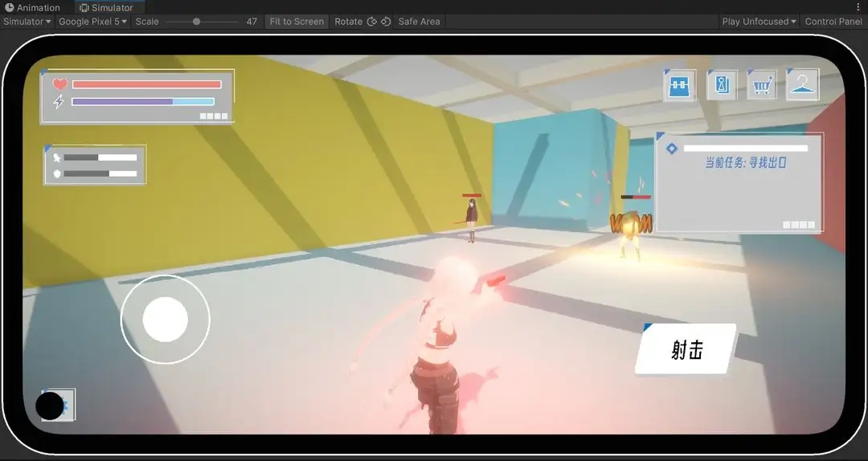
Task: Open the shopping cart shop icon
Action: [762, 85]
